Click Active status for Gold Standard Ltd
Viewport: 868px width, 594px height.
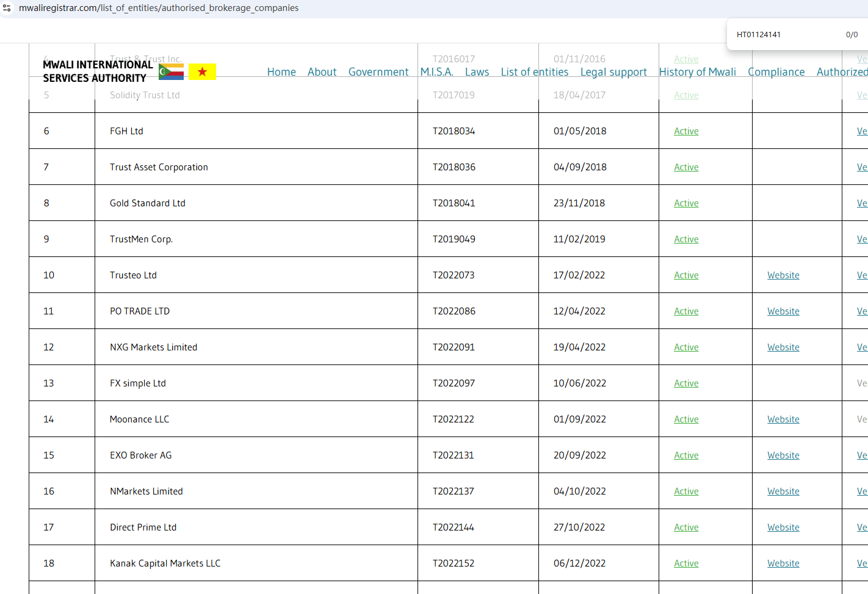tap(686, 203)
